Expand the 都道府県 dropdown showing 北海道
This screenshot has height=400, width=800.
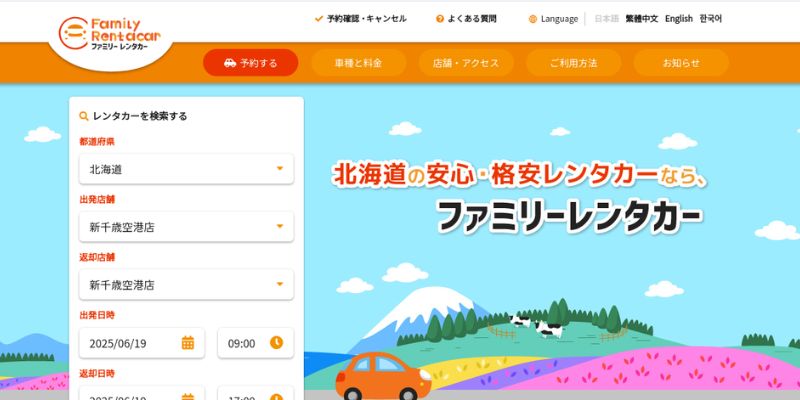[x=186, y=169]
